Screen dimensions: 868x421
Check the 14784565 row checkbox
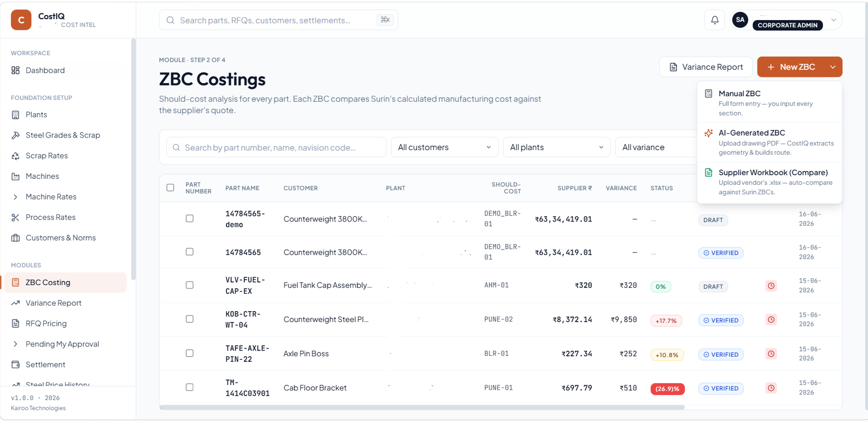pos(189,252)
